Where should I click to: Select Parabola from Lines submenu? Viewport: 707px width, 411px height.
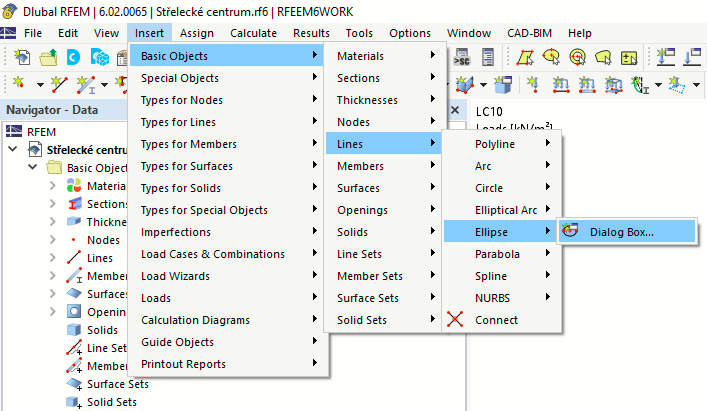497,254
